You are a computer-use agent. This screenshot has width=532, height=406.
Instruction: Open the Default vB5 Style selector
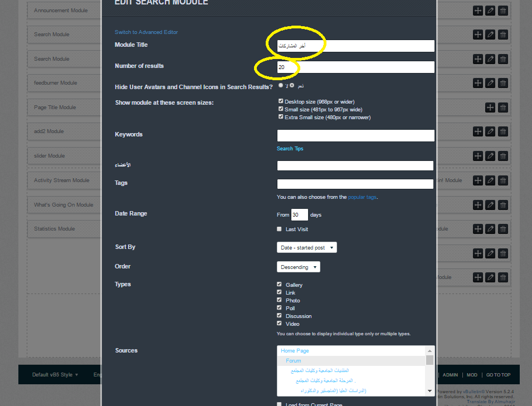tap(55, 375)
